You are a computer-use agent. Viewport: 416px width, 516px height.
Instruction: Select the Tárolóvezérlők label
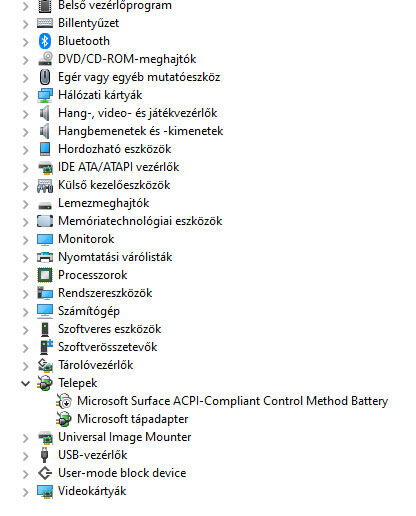[x=95, y=365]
